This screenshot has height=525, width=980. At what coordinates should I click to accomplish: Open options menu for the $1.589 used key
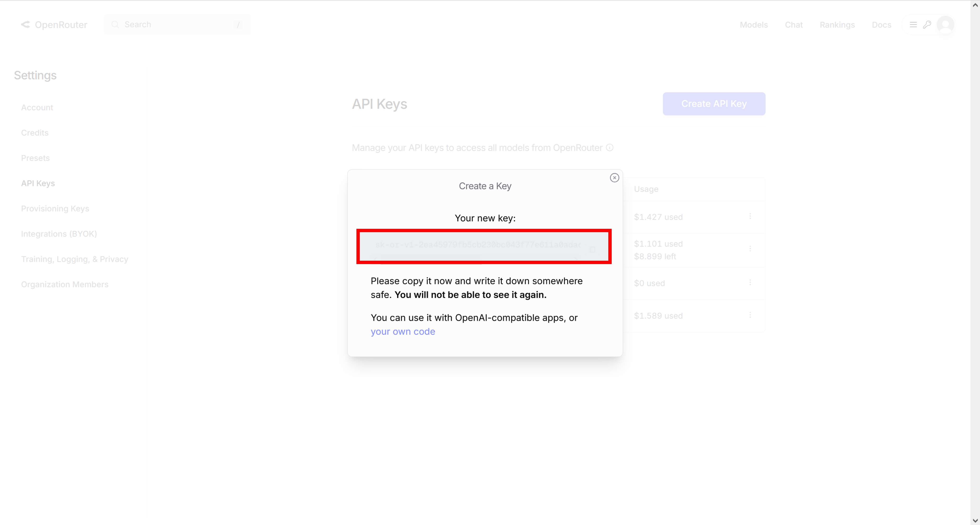[x=750, y=315]
